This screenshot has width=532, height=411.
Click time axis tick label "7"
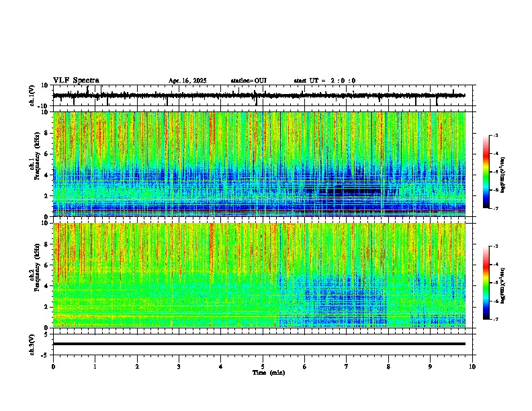pyautogui.click(x=347, y=367)
